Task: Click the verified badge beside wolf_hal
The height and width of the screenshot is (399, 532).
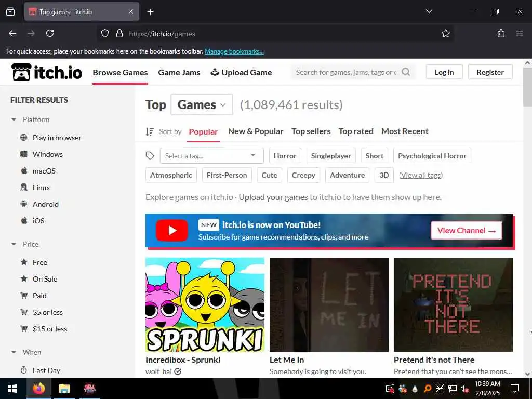Action: (178, 371)
